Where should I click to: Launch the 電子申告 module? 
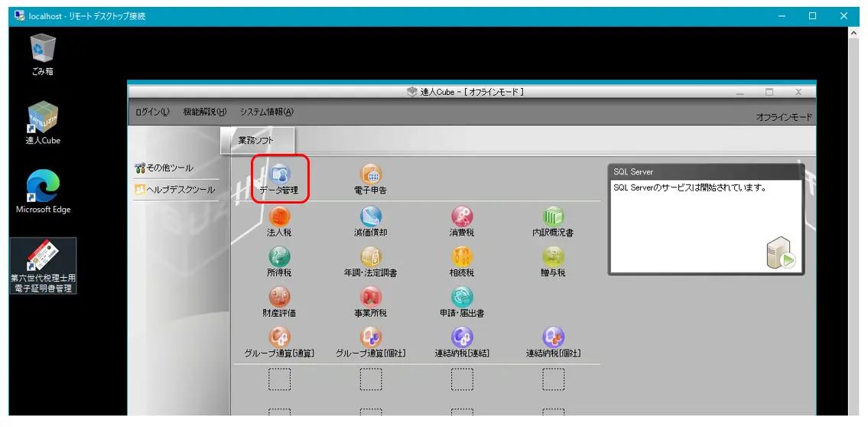click(371, 177)
